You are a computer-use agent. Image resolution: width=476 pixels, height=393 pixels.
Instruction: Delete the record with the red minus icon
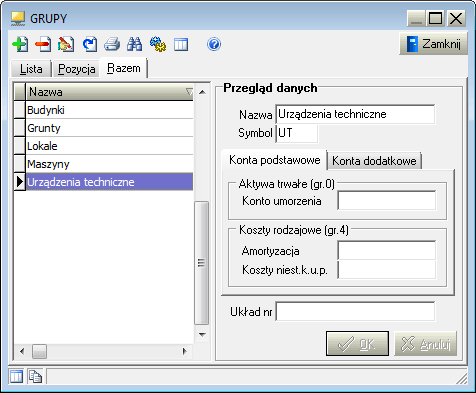tap(43, 44)
